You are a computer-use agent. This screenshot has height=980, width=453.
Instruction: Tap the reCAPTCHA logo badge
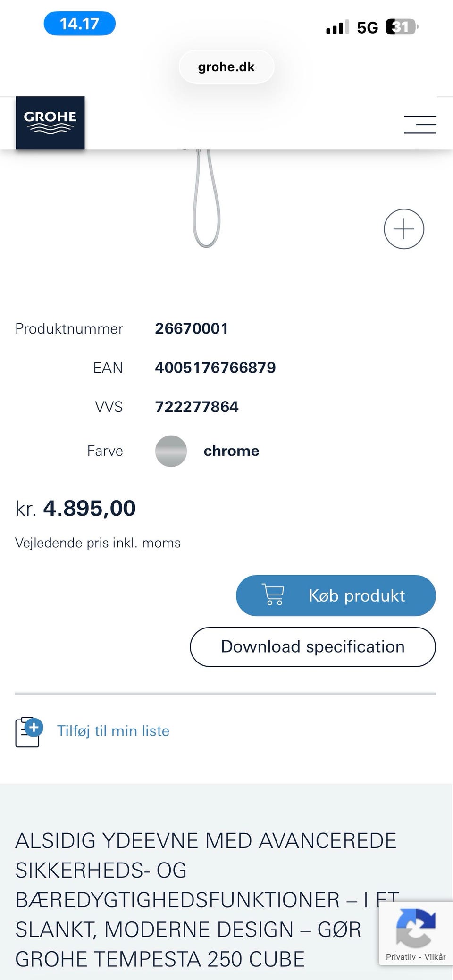click(x=415, y=928)
